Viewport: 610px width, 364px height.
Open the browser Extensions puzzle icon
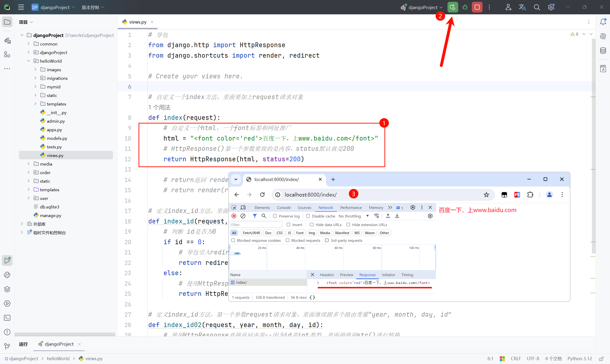(x=530, y=195)
